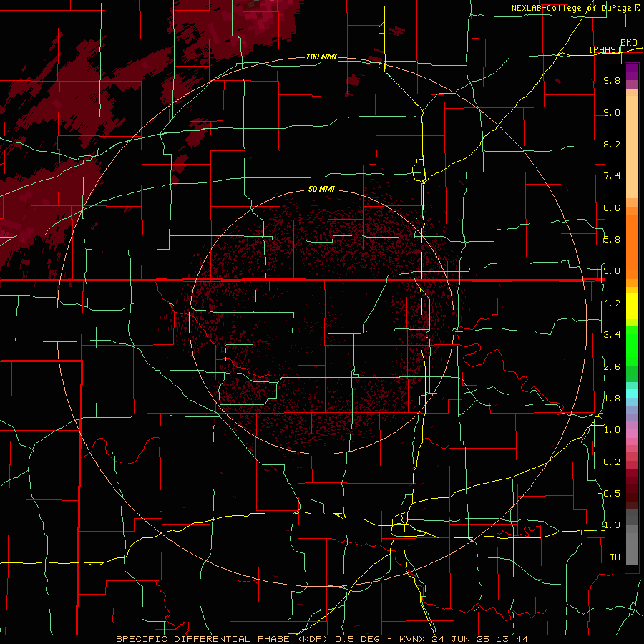This screenshot has width=644, height=644.
Task: Click the 1.8 legend value
Action: point(612,399)
